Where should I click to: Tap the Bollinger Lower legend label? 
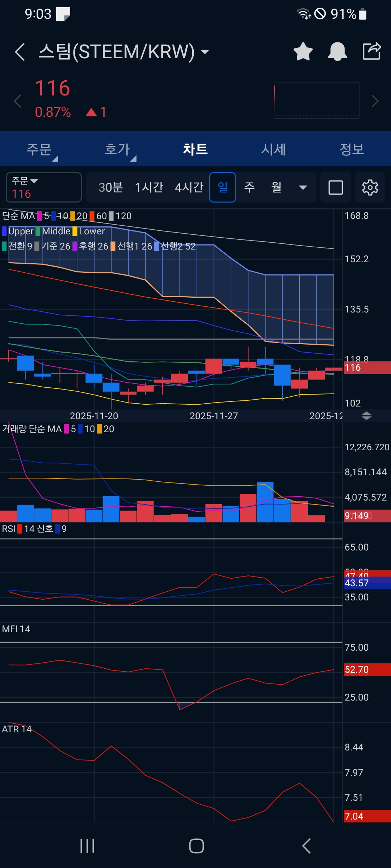click(89, 231)
